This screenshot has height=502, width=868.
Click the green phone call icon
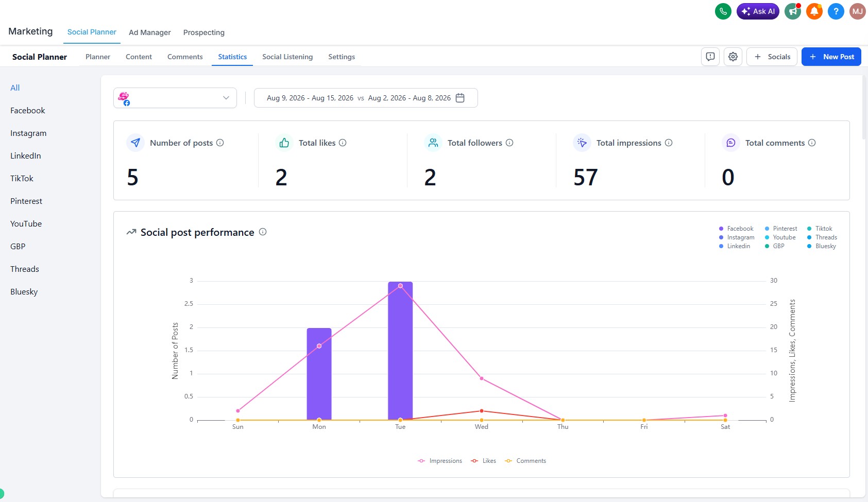point(723,11)
